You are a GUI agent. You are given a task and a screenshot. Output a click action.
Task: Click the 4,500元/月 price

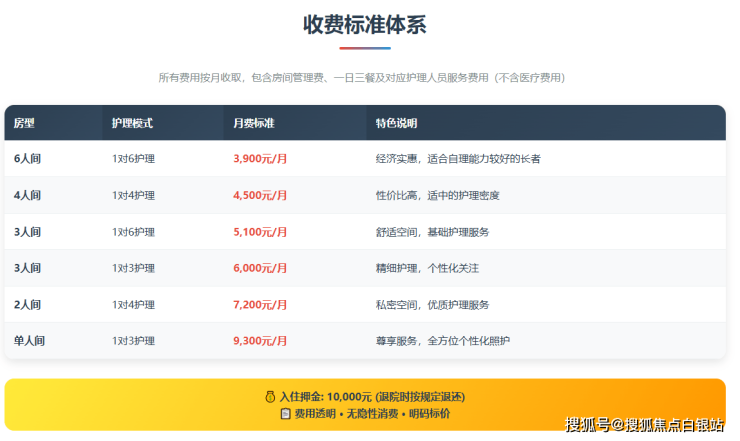(x=260, y=195)
